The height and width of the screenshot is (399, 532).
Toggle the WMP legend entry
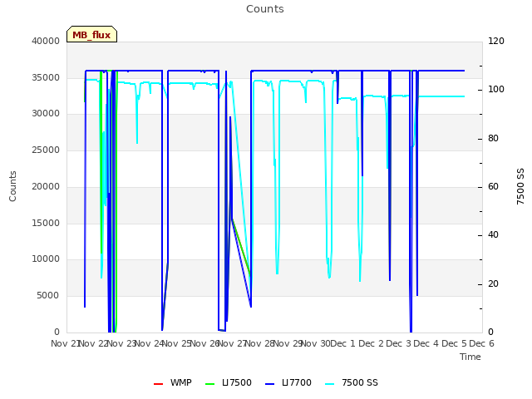pos(173,382)
